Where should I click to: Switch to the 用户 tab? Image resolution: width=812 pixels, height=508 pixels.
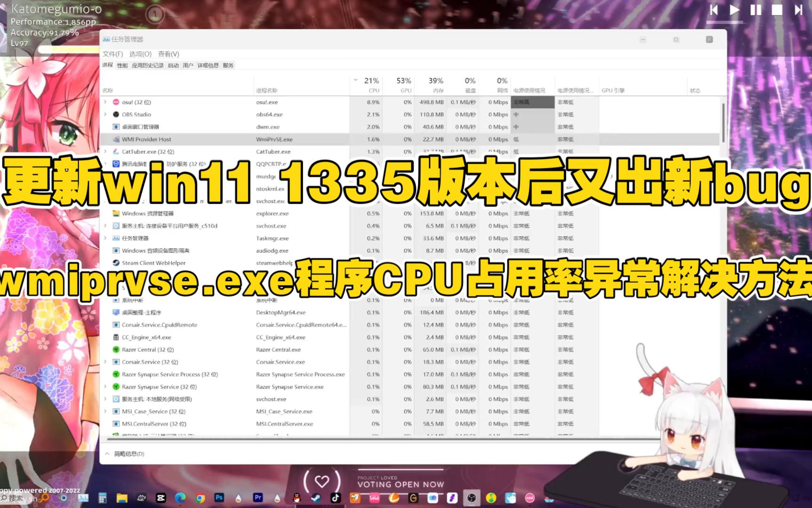(x=188, y=65)
